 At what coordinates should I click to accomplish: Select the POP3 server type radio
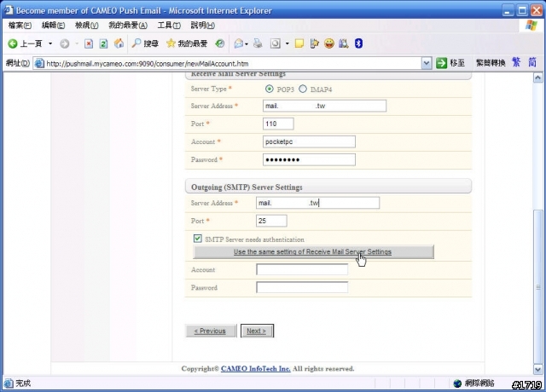coord(270,89)
